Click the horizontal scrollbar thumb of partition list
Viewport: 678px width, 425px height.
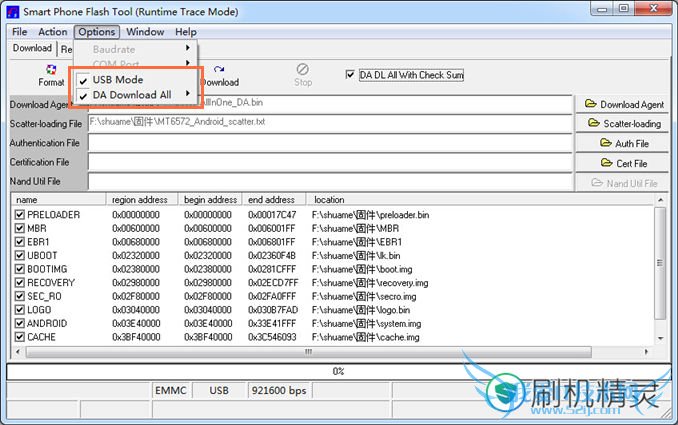[x=308, y=352]
